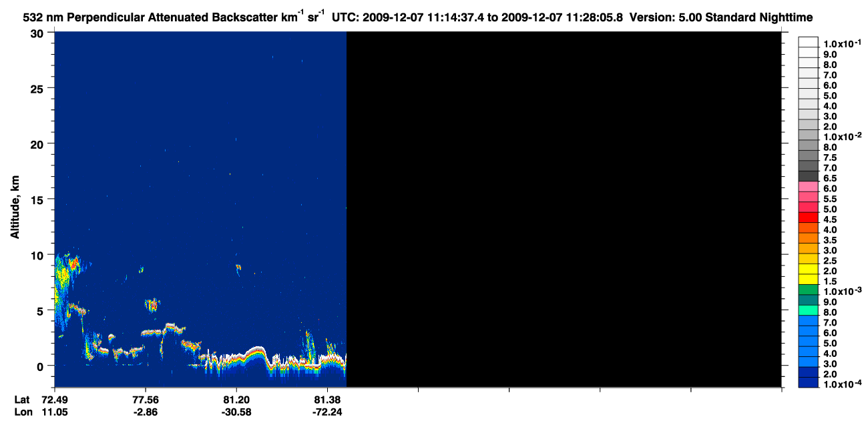Select the '1.5' colorbar value

point(830,281)
